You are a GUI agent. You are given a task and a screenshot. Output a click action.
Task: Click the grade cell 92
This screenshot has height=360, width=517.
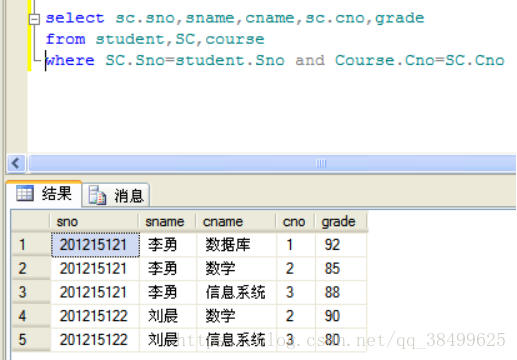pos(341,245)
